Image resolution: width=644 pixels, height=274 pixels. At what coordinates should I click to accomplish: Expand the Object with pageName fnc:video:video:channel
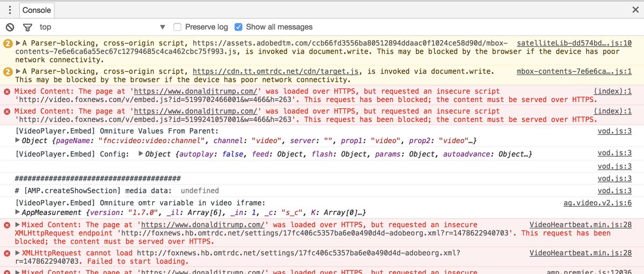(x=18, y=141)
